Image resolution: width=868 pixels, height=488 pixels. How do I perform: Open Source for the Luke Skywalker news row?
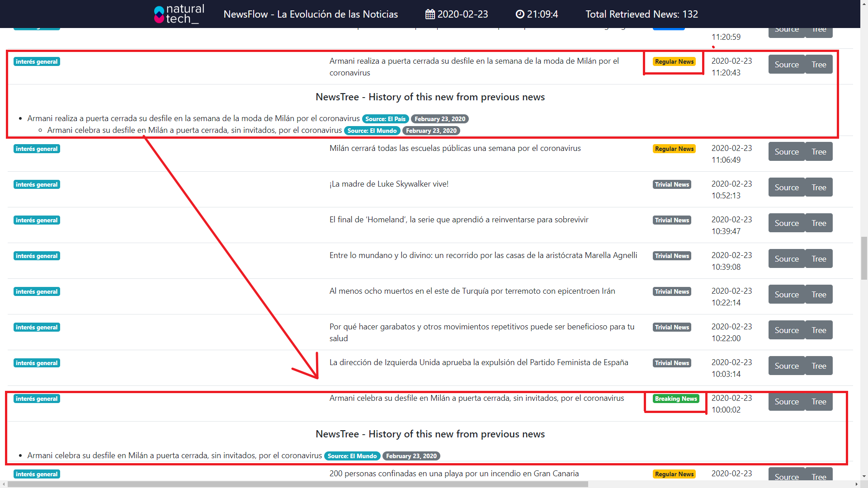click(787, 188)
